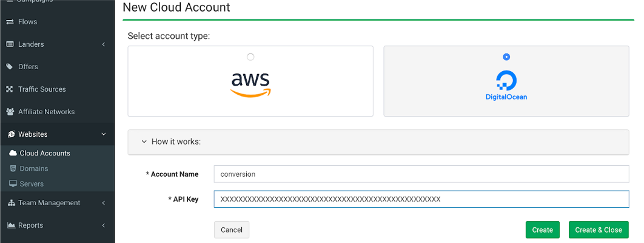Choose the AWS logo card
Viewport: 644px width, 243px height.
pyautogui.click(x=250, y=81)
